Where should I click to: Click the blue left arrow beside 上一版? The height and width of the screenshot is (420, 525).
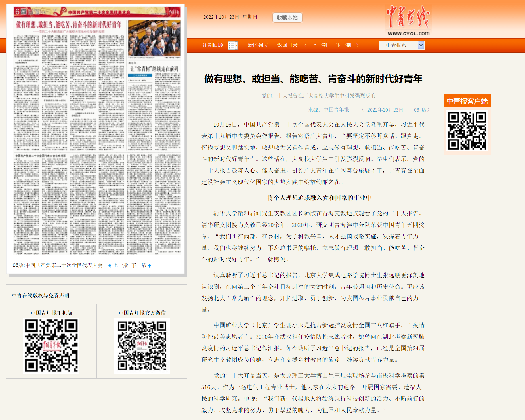[110, 266]
